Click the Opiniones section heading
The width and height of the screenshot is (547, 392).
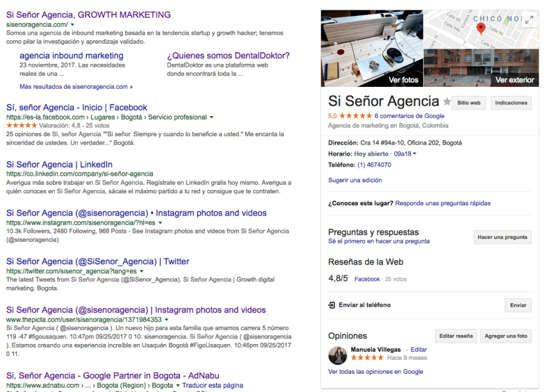pyautogui.click(x=348, y=336)
